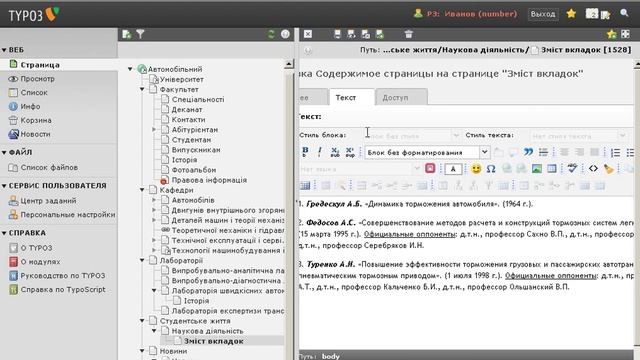
Task: Click the page tree scrollbar up arrow
Action: coord(289,64)
